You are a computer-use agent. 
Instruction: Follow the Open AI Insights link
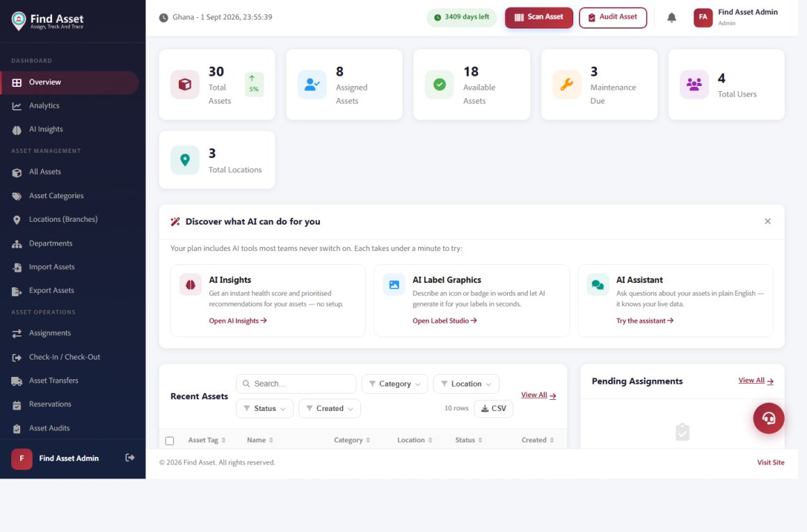pyautogui.click(x=238, y=321)
